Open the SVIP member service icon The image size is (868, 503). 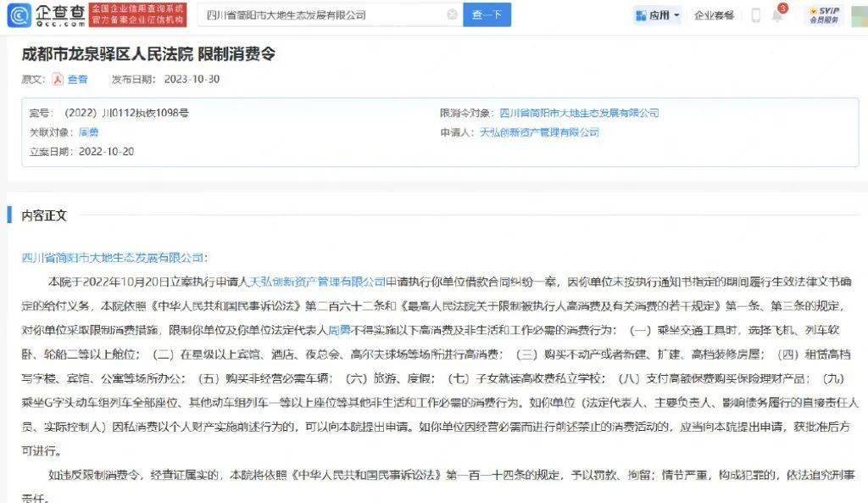coord(824,15)
